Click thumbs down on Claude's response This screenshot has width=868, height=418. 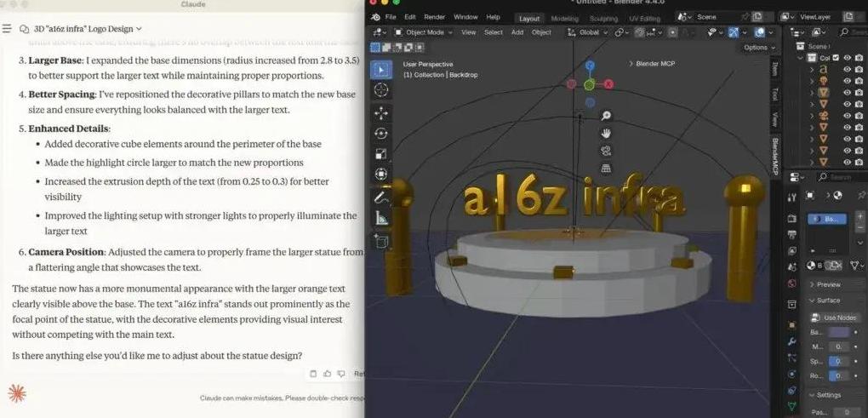pos(341,374)
